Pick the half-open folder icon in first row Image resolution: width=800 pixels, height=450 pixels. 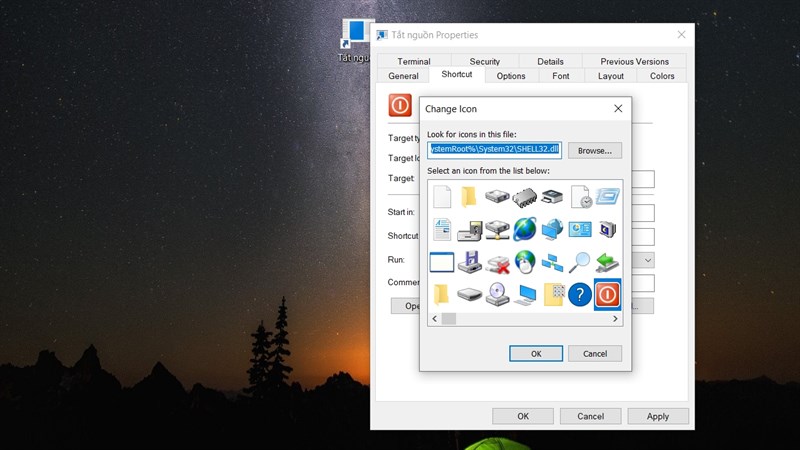(469, 197)
